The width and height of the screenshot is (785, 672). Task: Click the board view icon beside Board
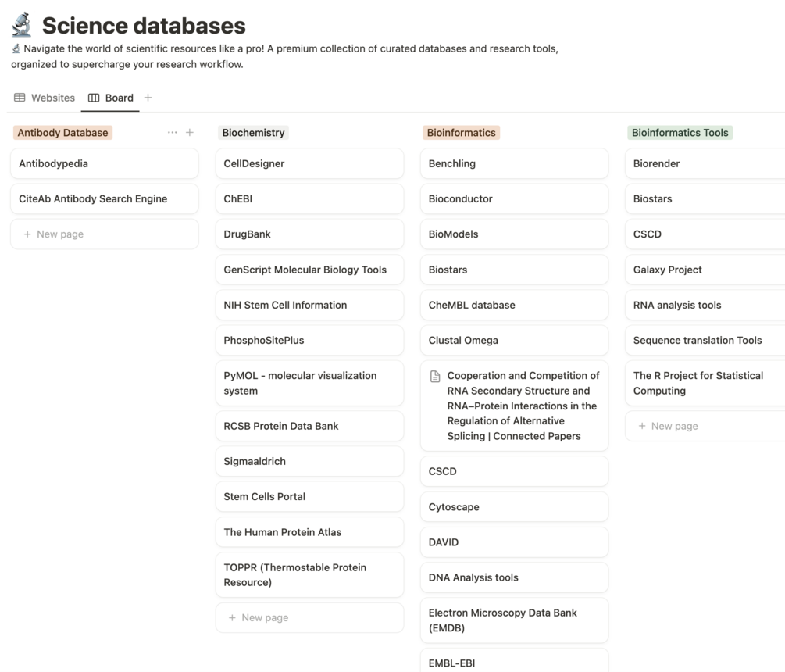click(x=95, y=97)
